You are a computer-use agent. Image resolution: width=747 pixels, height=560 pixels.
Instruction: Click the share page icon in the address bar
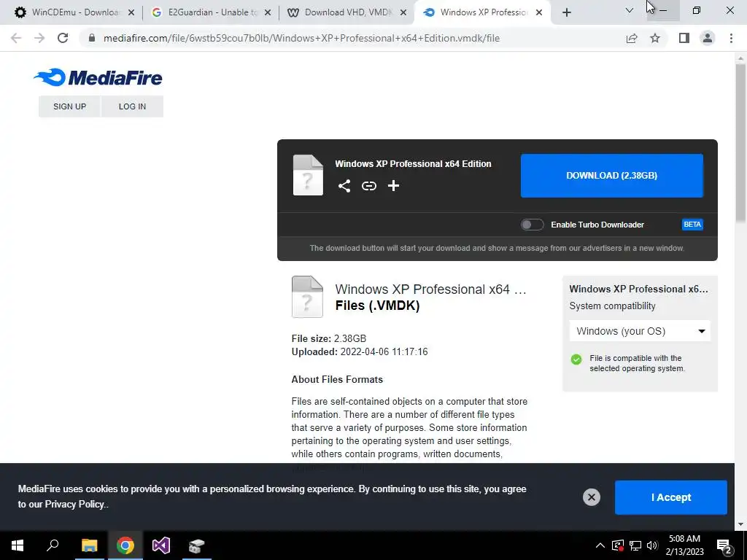(x=632, y=38)
